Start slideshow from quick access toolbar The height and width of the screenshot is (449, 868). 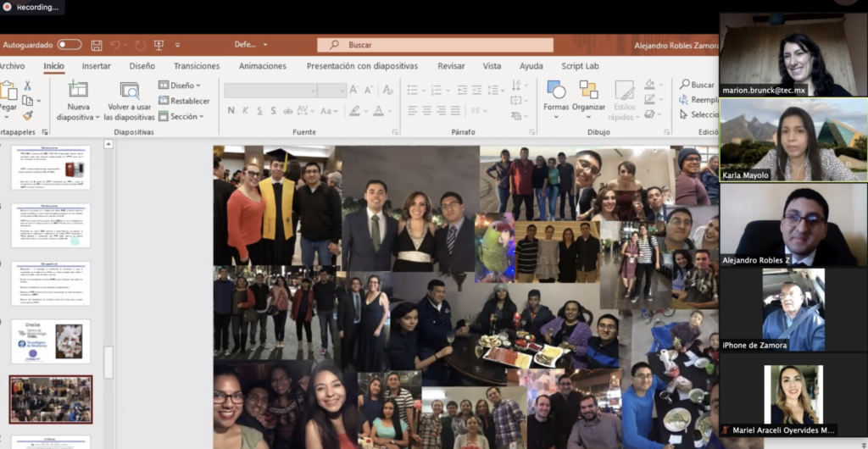point(159,46)
